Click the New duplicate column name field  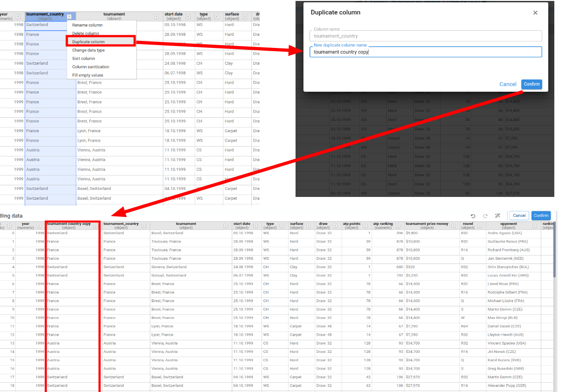425,52
